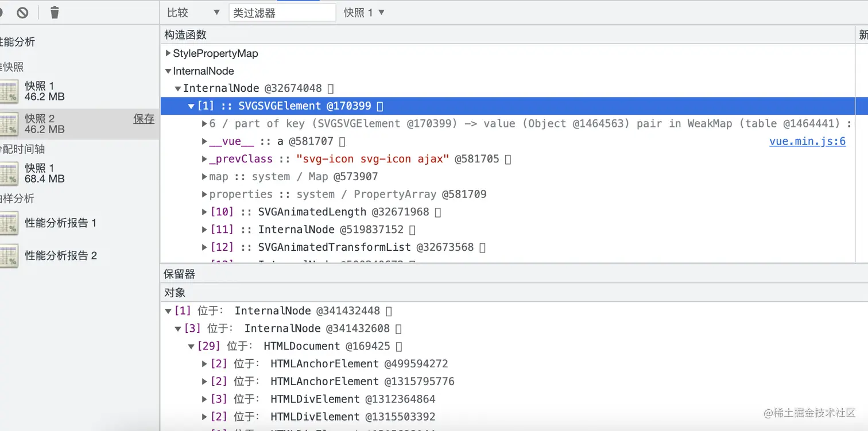Click the clear all profiles icon
The width and height of the screenshot is (868, 431).
click(x=22, y=12)
